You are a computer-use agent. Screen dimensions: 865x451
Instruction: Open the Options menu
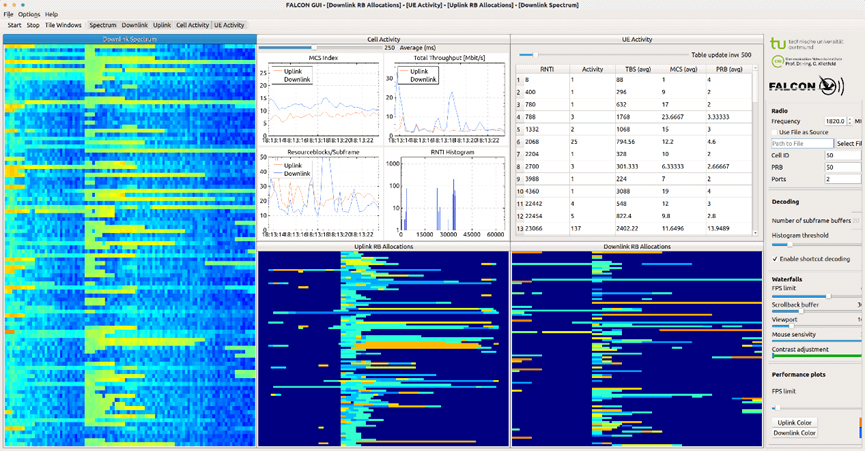29,14
